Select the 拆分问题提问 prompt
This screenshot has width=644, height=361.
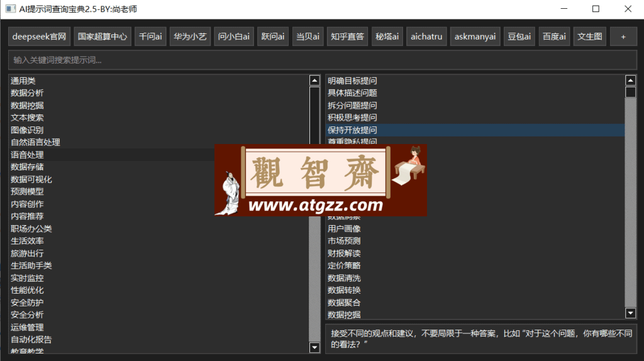(475, 106)
